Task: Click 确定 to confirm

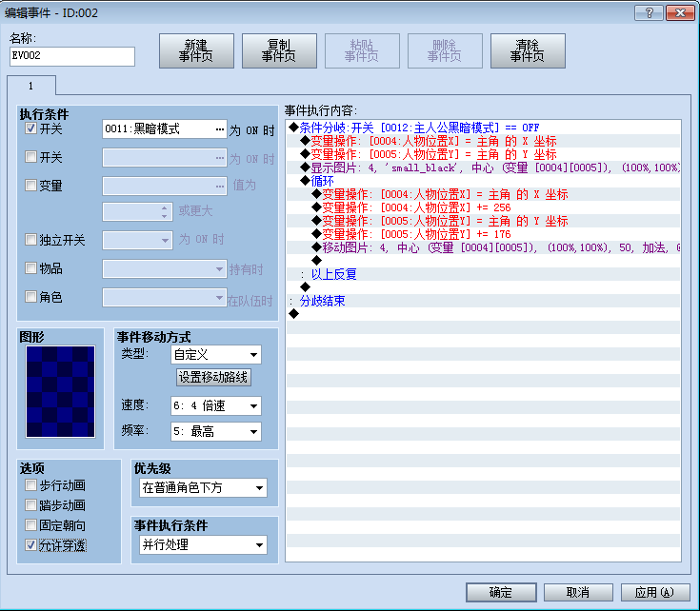Action: [501, 592]
